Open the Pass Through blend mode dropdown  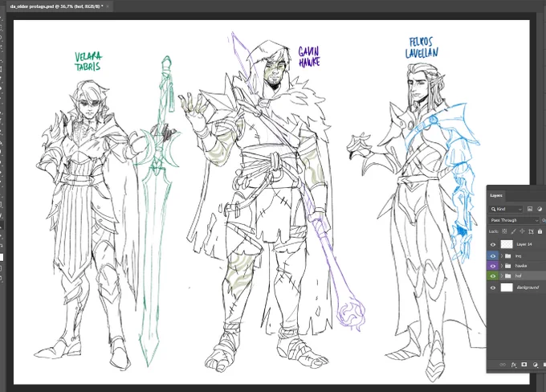514,220
